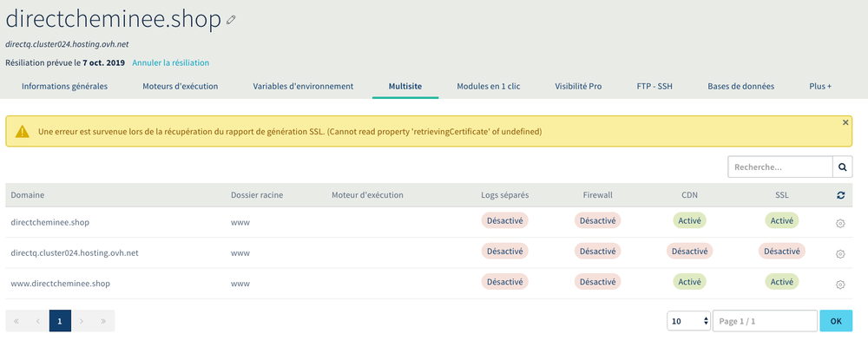Click the pencil edit icon beside directcheminee.shop title
868x347 pixels.
tap(231, 20)
